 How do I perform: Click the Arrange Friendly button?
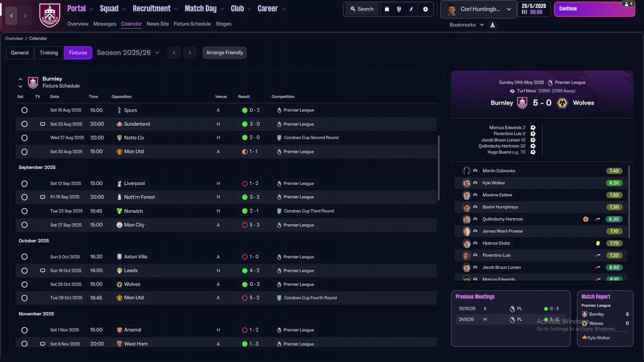click(x=224, y=53)
